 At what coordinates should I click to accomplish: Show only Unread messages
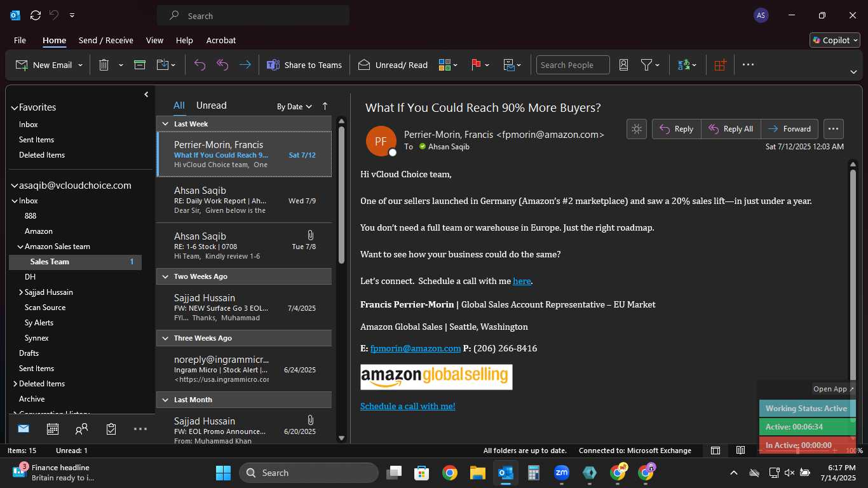point(211,105)
